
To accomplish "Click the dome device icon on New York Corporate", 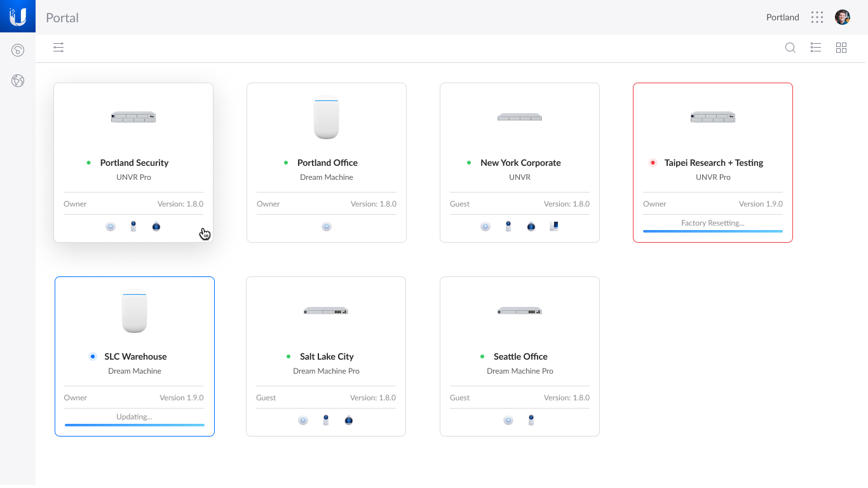I will pos(531,226).
